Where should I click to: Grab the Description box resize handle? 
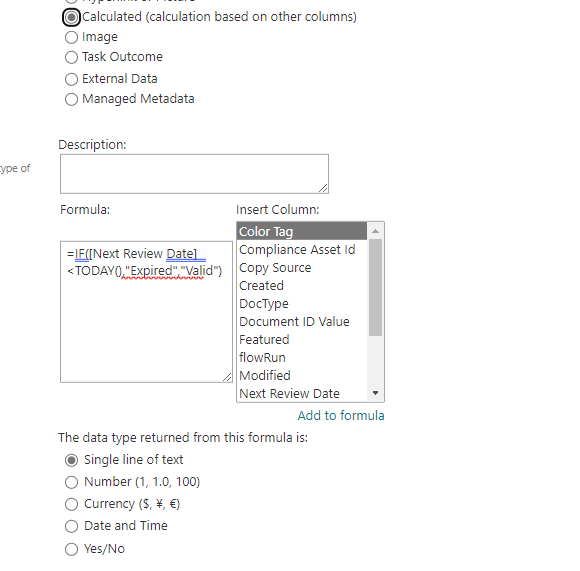[323, 188]
